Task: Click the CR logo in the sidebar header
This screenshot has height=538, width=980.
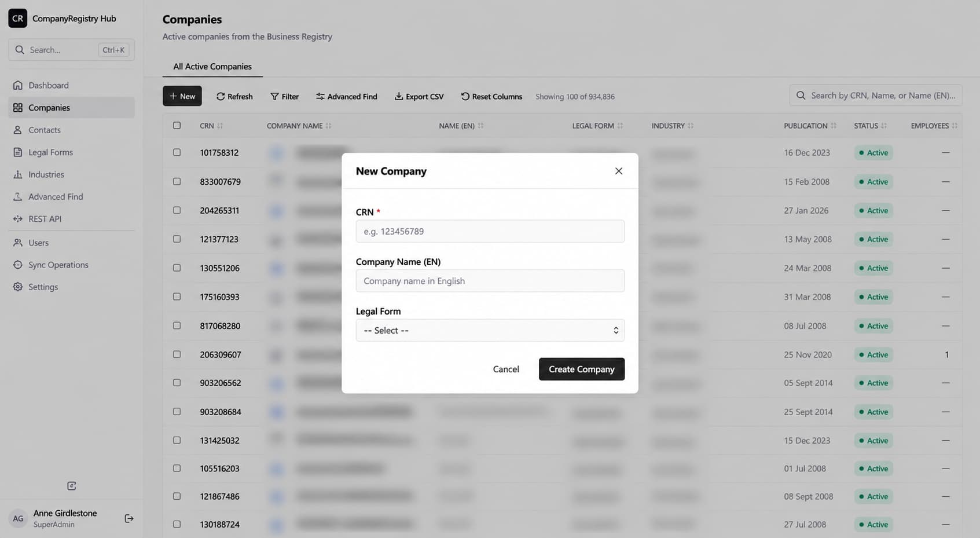Action: pyautogui.click(x=18, y=19)
